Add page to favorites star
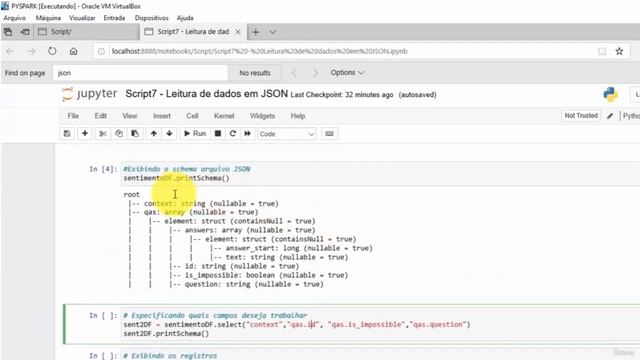The image size is (640, 360). point(620,51)
